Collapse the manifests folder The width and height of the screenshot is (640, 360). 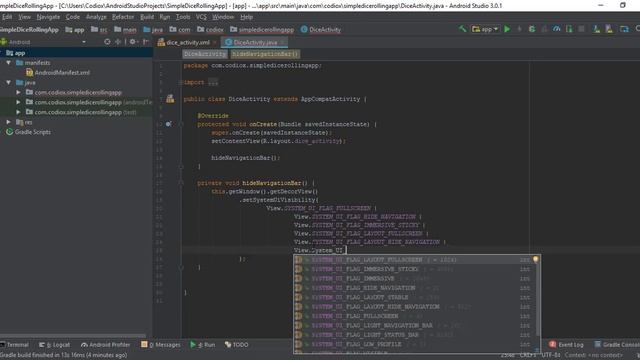9,63
